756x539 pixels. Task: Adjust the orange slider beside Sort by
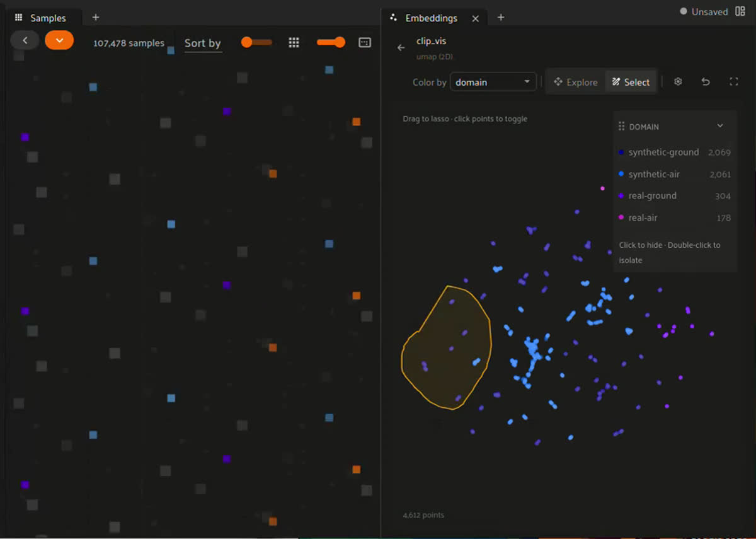coord(257,42)
